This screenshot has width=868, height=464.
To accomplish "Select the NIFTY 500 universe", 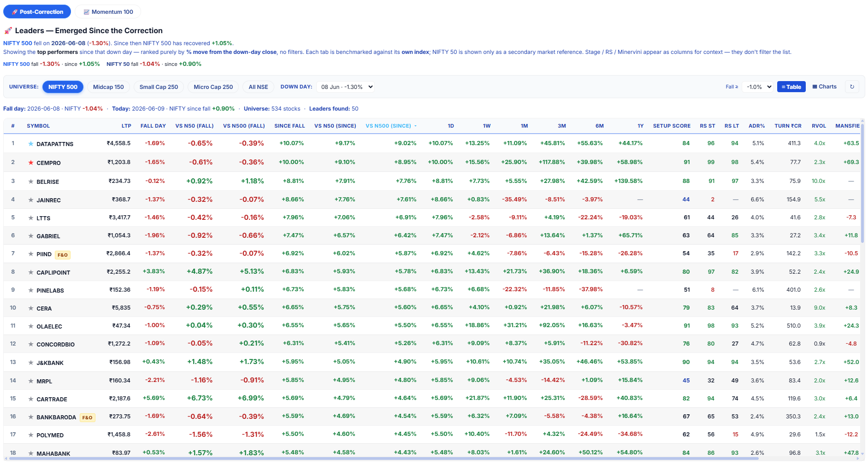I will pyautogui.click(x=63, y=87).
